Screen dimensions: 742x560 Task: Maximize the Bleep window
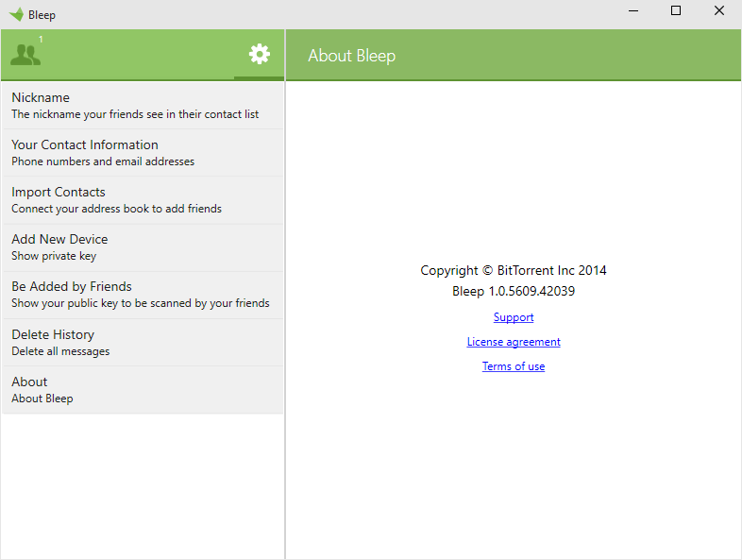(x=676, y=11)
